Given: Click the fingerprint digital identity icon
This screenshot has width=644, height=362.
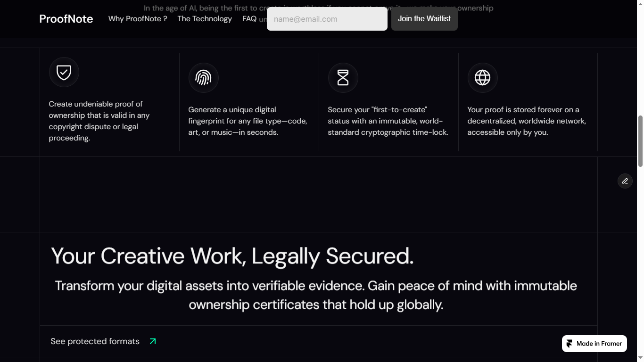Looking at the screenshot, I should tap(204, 77).
